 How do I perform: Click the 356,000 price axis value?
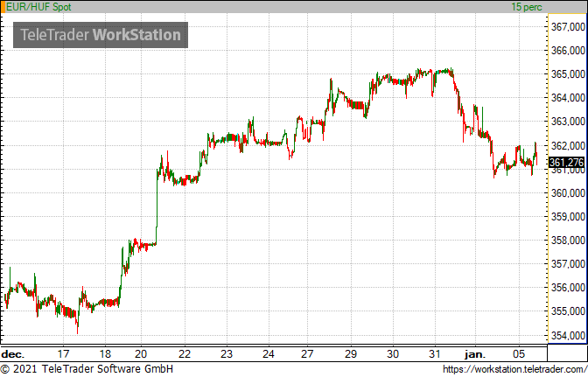coord(568,288)
